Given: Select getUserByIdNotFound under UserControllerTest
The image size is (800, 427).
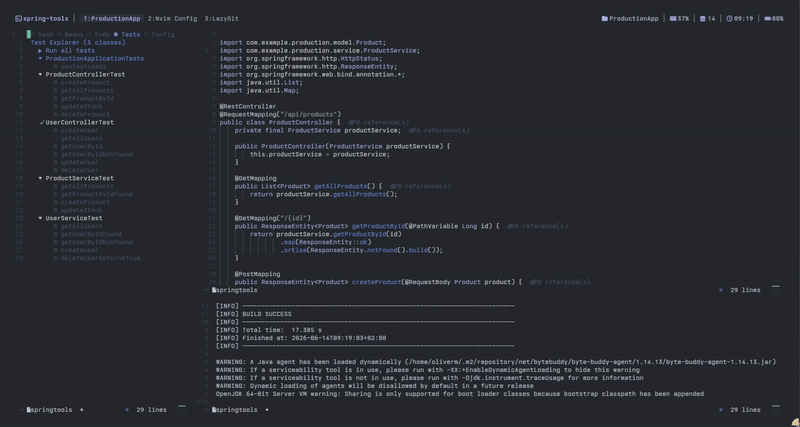Looking at the screenshot, I should 96,155.
